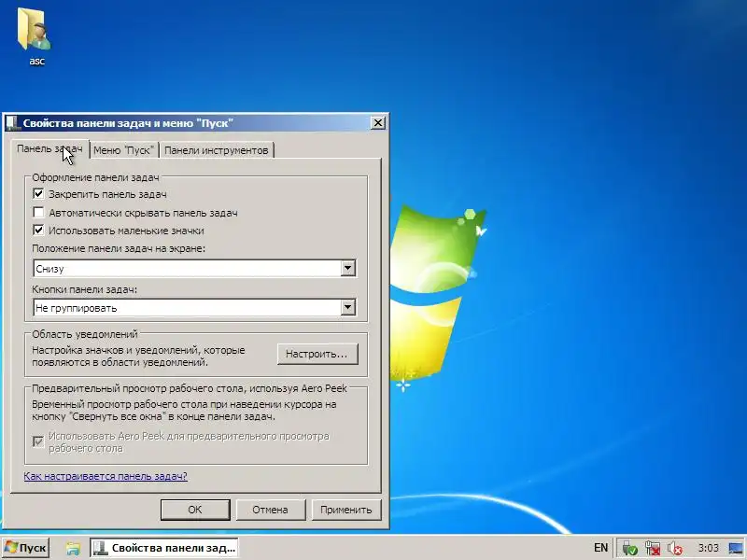Image resolution: width=747 pixels, height=560 pixels.
Task: Open Как настраивается панель задач? help link
Action: coord(106,476)
